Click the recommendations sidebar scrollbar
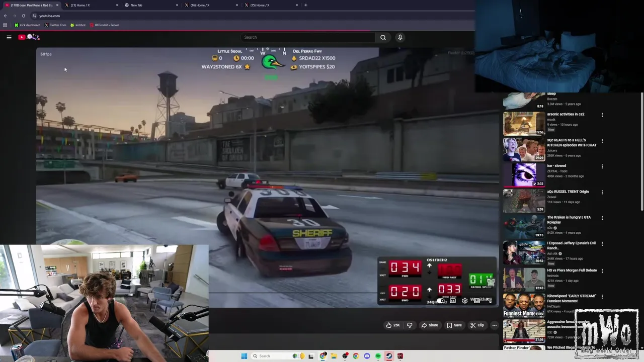Image resolution: width=644 pixels, height=362 pixels. 642,152
